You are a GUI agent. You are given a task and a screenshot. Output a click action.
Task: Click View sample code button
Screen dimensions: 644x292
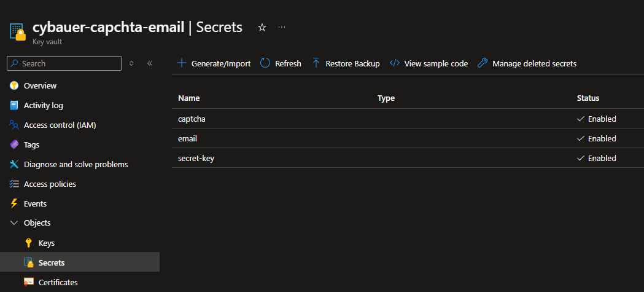click(x=429, y=63)
